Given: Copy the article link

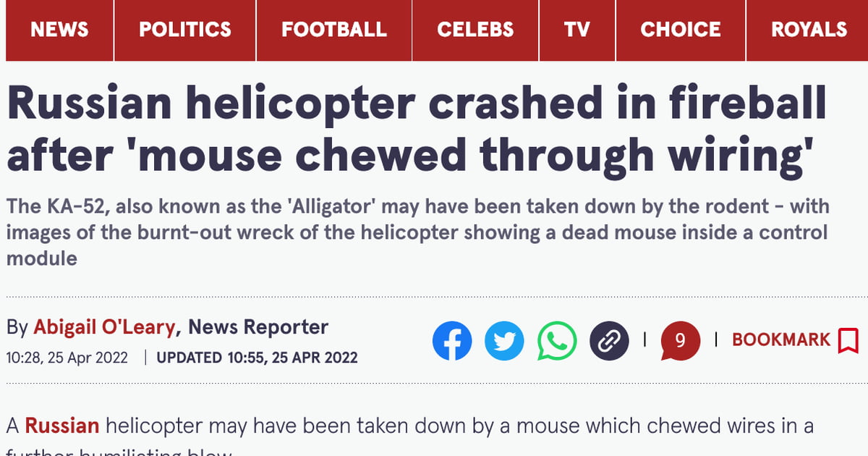Looking at the screenshot, I should click(x=608, y=340).
